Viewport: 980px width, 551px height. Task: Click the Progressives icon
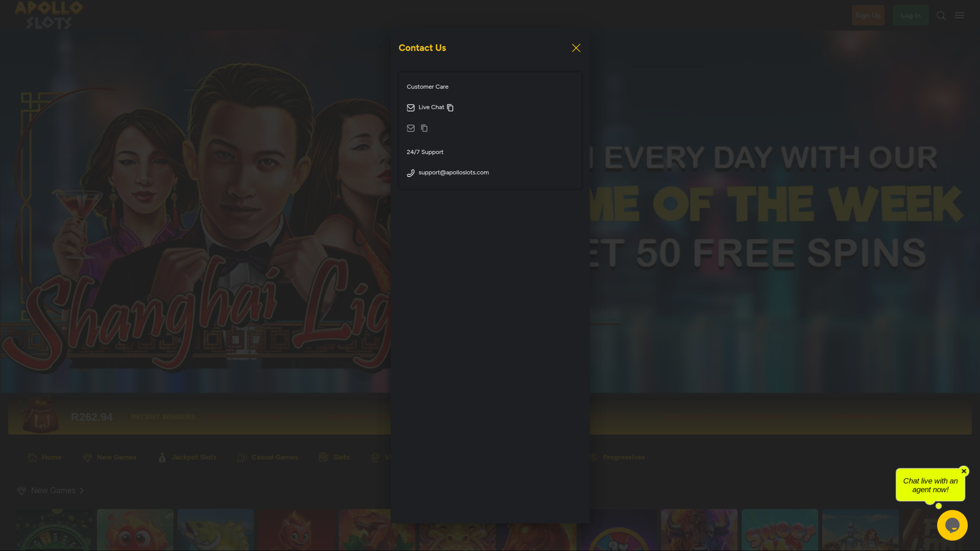point(595,457)
